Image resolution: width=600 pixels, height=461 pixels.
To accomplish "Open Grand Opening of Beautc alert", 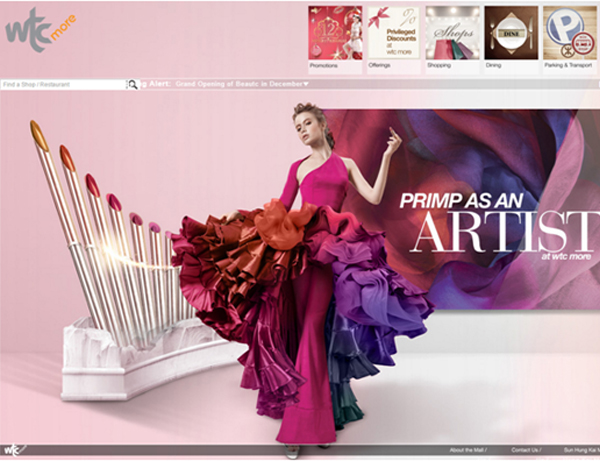I will (x=239, y=84).
